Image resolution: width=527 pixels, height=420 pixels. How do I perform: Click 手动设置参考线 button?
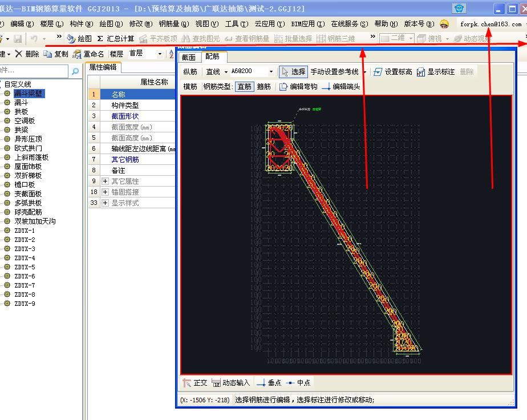[334, 72]
